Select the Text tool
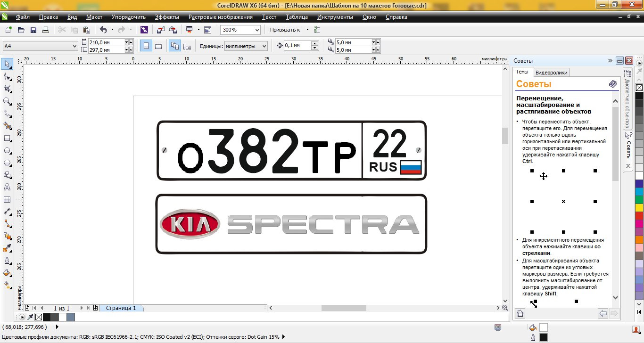 coord(7,187)
